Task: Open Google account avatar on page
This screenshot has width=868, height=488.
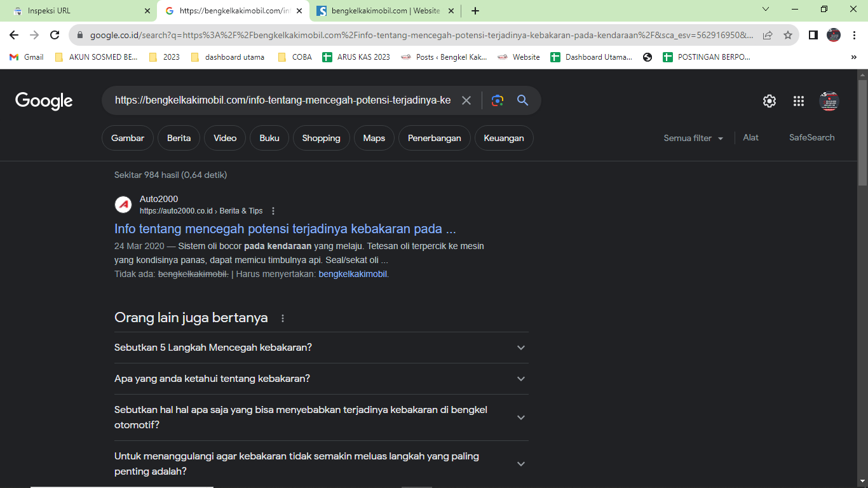Action: coord(829,101)
